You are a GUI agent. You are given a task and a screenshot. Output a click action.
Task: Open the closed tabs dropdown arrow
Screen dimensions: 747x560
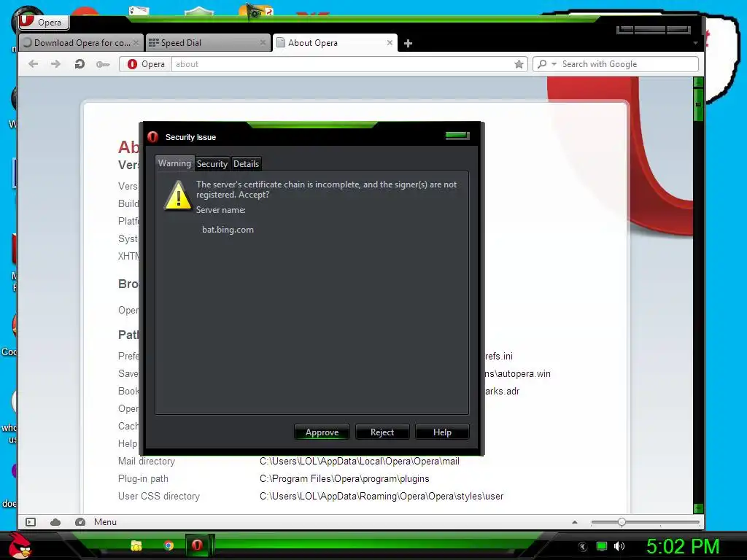(x=695, y=43)
